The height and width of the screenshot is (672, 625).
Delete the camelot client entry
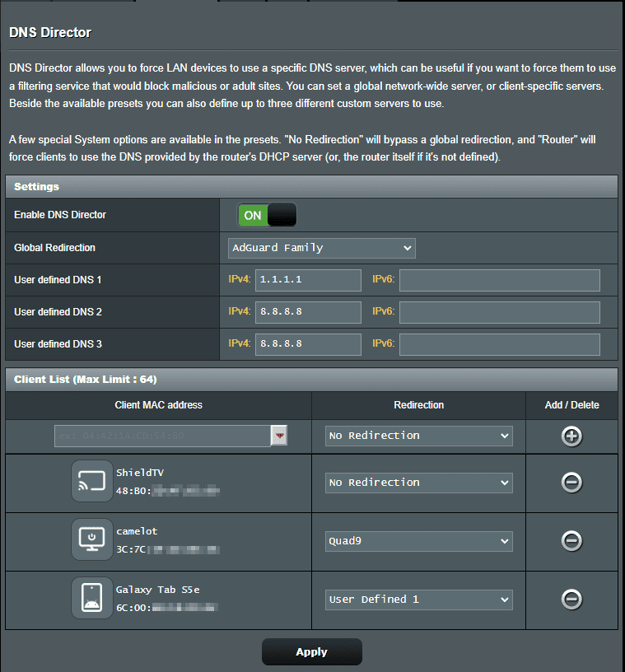571,541
